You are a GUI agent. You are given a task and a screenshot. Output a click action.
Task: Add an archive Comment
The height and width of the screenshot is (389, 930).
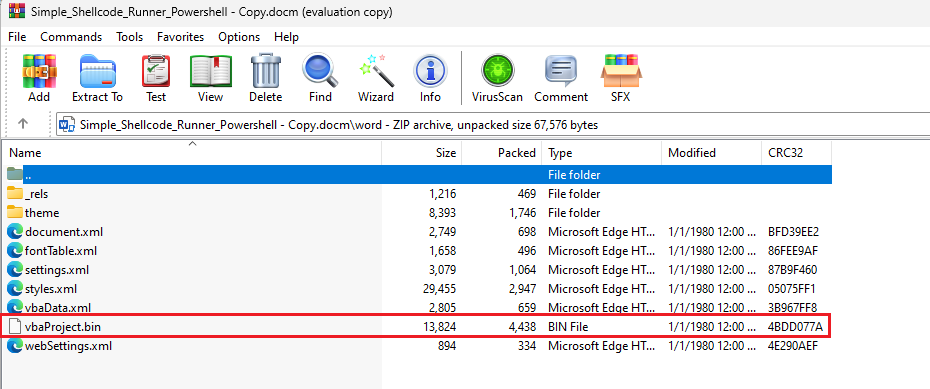click(560, 72)
